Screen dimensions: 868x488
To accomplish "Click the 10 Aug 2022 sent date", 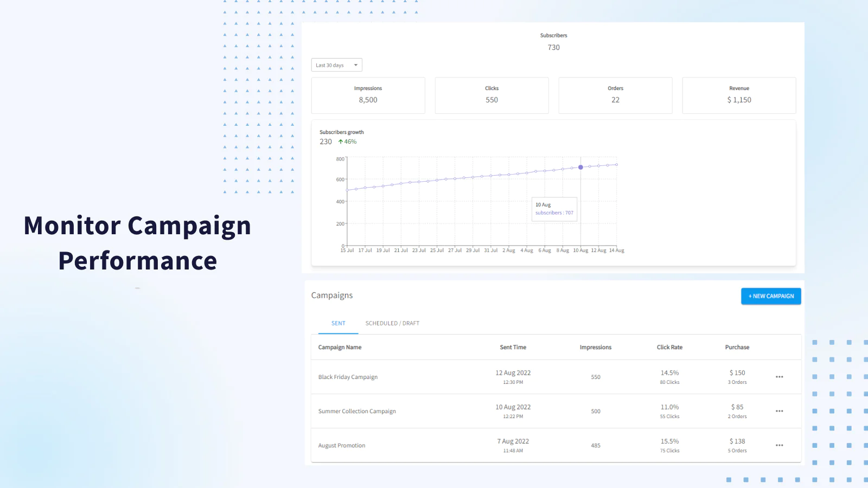I will pyautogui.click(x=513, y=407).
